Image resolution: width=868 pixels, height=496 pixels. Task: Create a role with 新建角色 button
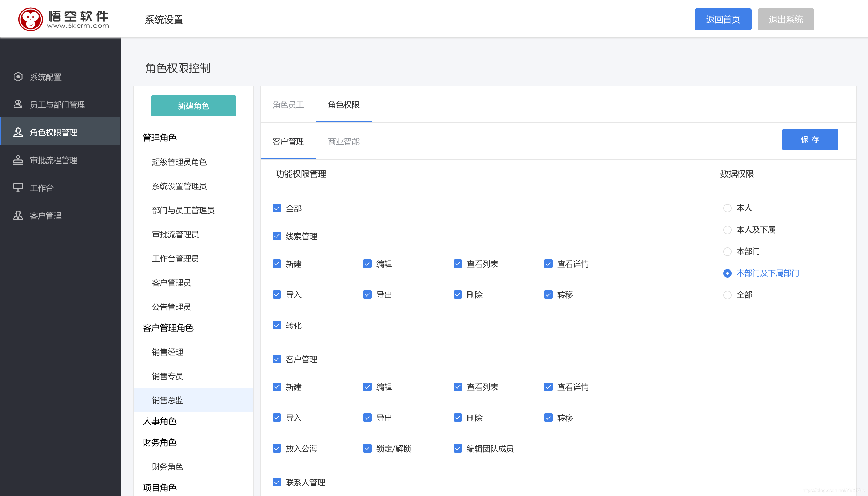click(193, 106)
